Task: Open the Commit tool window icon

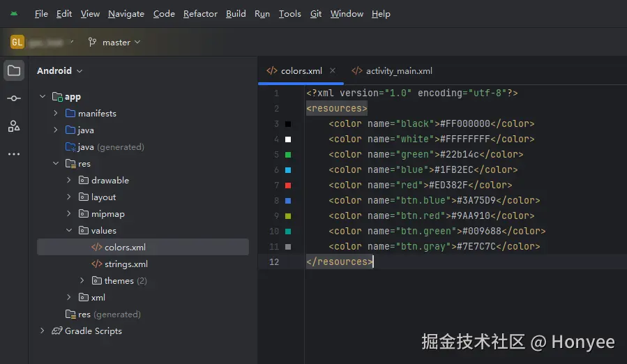Action: [x=13, y=98]
